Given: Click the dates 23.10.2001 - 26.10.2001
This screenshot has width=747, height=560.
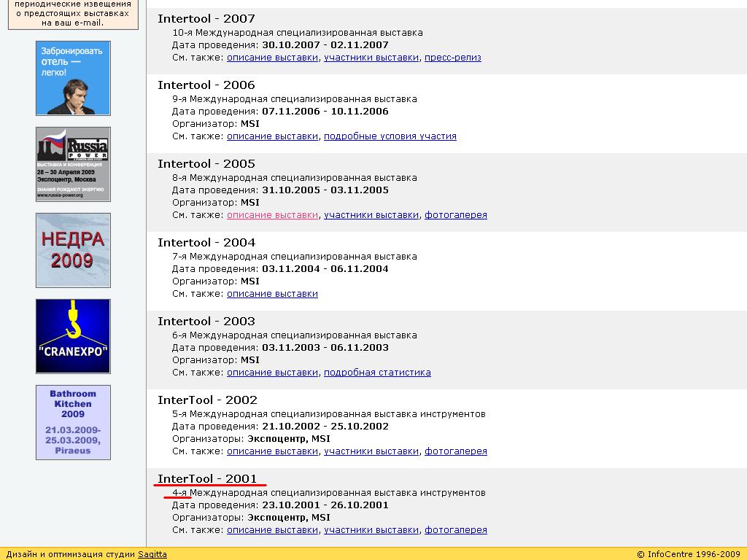Looking at the screenshot, I should (x=325, y=505).
